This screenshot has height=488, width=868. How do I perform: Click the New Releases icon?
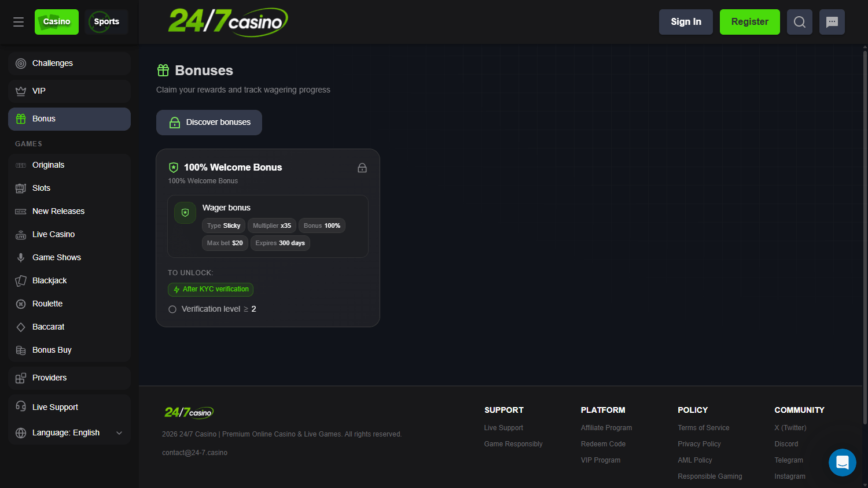tap(21, 212)
